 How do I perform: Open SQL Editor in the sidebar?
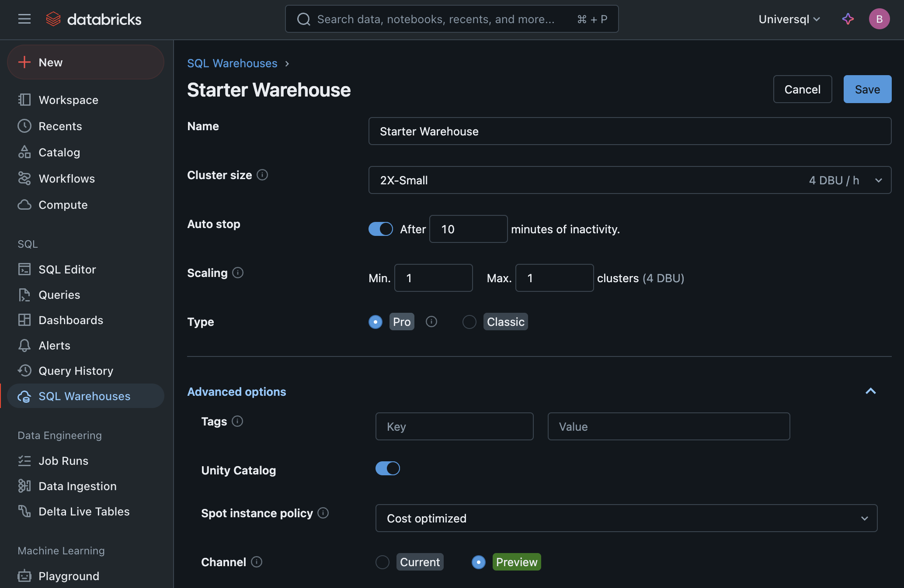[x=86, y=269]
